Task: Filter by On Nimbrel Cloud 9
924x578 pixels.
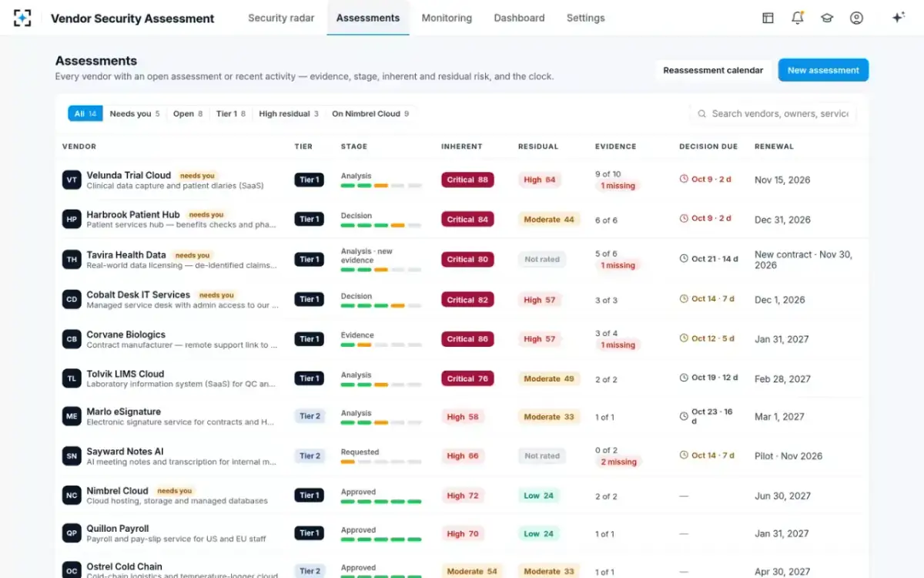Action: pyautogui.click(x=370, y=113)
